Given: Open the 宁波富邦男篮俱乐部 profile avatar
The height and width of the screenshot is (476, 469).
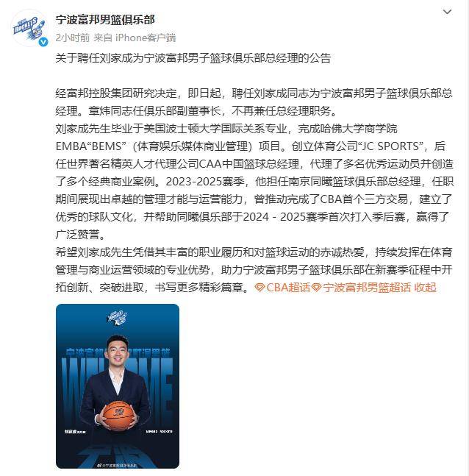Looking at the screenshot, I should pyautogui.click(x=29, y=28).
